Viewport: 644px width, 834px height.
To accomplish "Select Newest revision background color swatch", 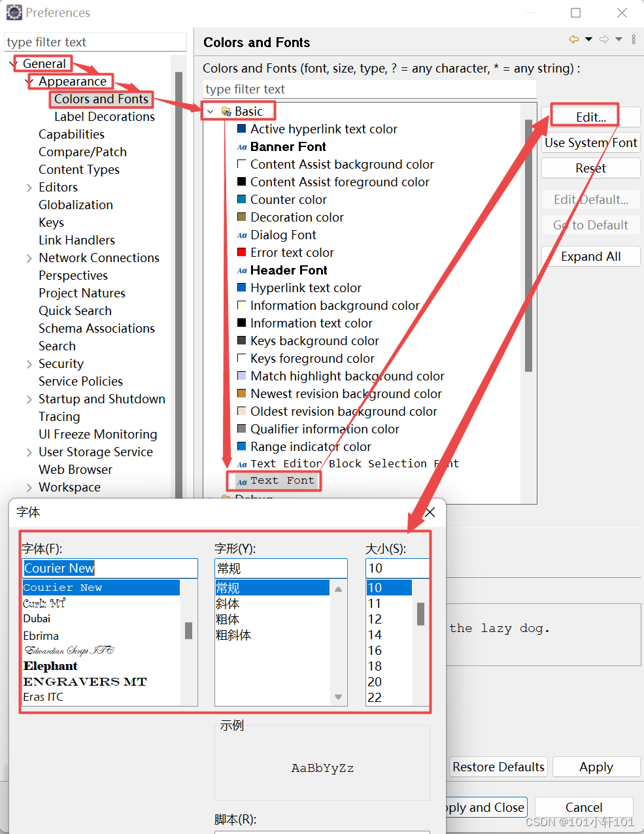I will [x=241, y=393].
